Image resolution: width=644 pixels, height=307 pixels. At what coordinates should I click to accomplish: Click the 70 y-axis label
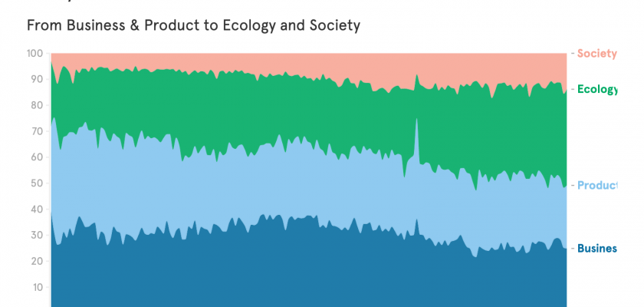point(37,132)
